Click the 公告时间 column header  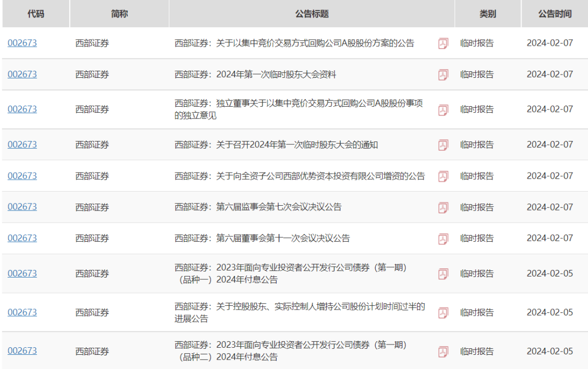click(555, 14)
